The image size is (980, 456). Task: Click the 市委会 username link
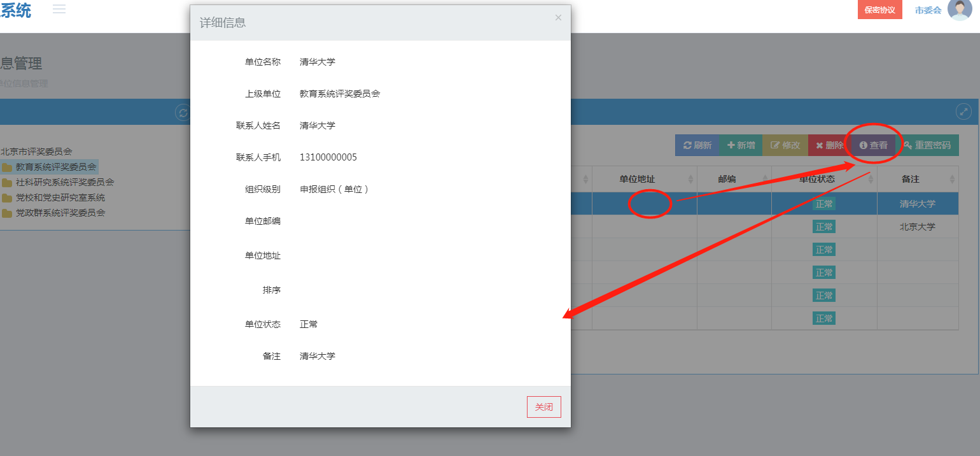click(x=928, y=10)
